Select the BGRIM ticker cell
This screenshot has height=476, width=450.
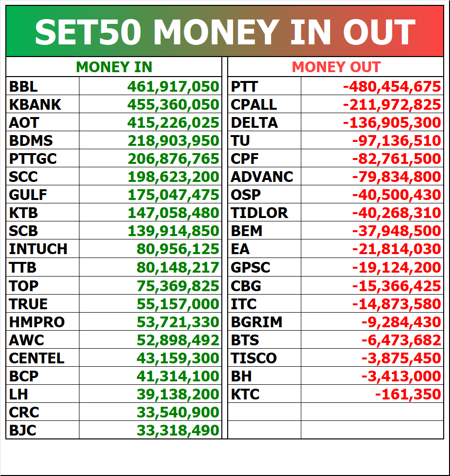264,322
